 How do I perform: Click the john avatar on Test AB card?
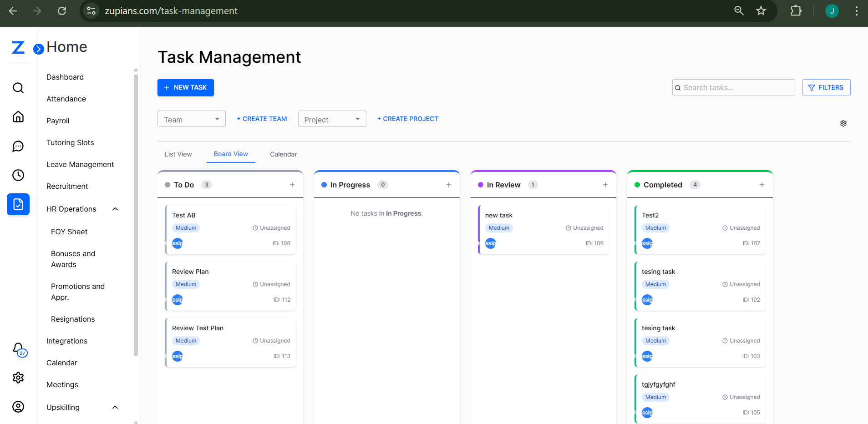[x=177, y=243]
